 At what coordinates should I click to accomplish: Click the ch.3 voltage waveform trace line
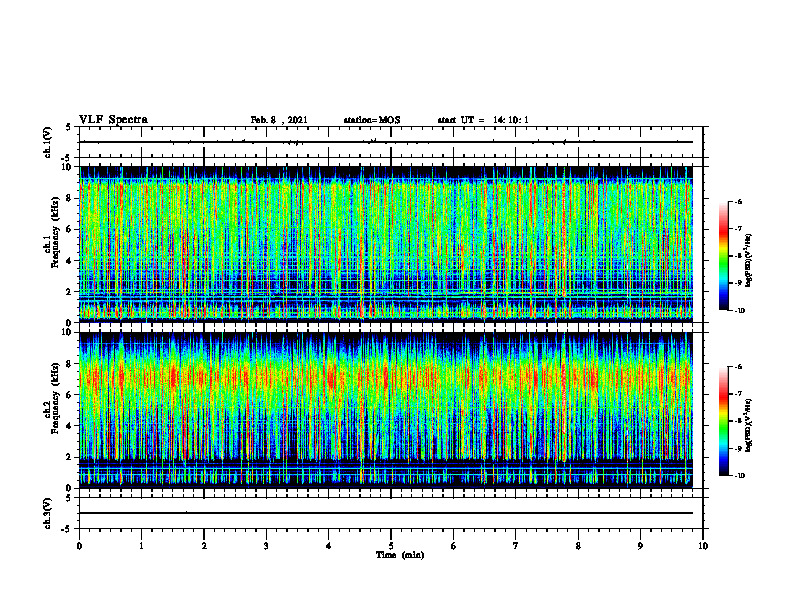386,513
